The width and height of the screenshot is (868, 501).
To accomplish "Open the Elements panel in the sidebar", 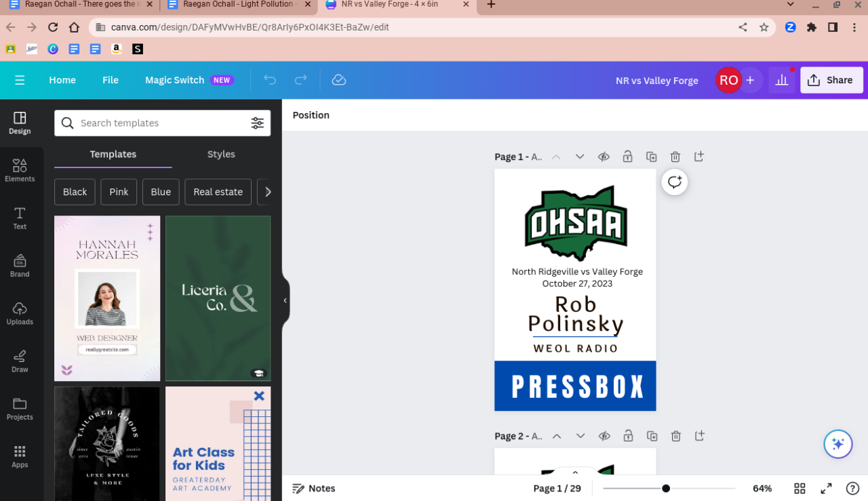I will (x=20, y=170).
